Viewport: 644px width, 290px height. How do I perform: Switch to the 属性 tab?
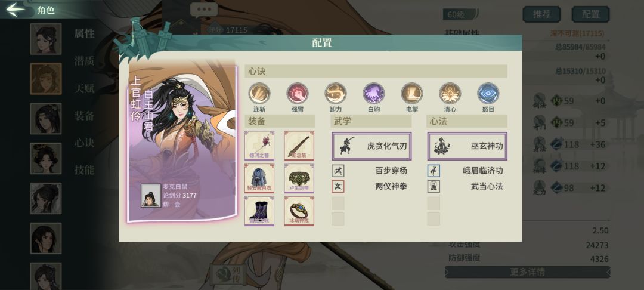click(x=84, y=33)
